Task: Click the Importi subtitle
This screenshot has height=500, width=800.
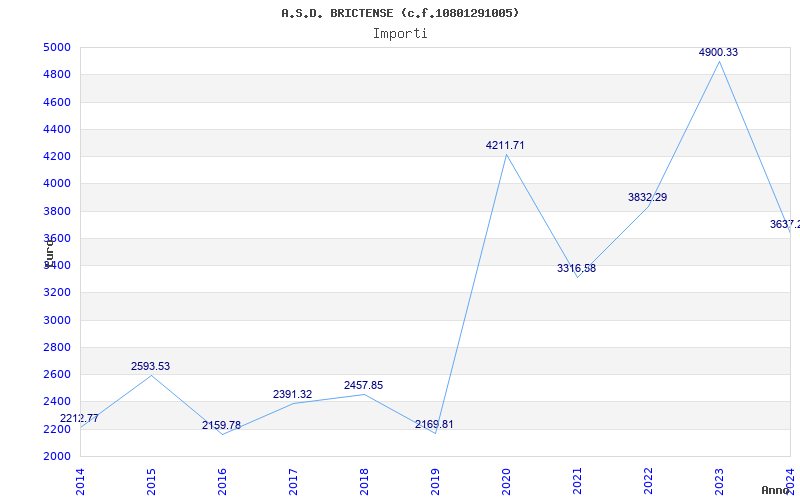Action: [x=400, y=34]
